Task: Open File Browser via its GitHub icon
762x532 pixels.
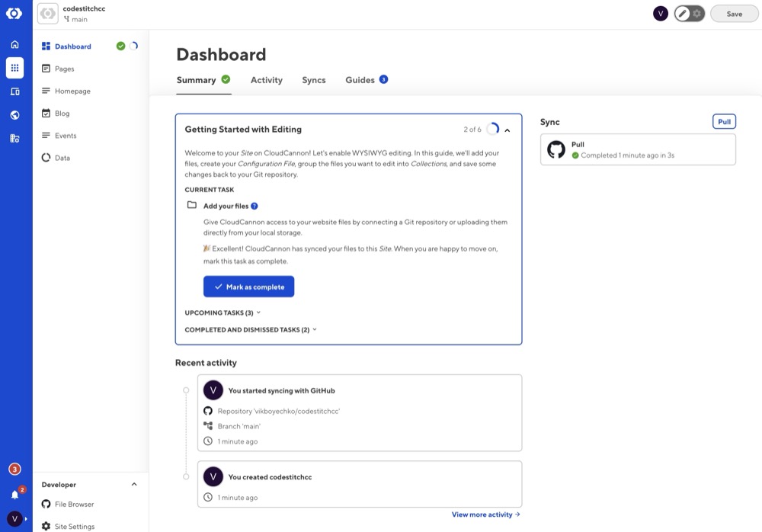Action: pos(46,504)
